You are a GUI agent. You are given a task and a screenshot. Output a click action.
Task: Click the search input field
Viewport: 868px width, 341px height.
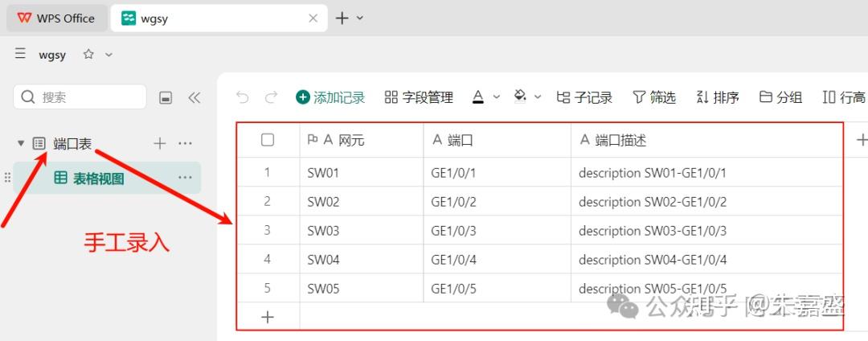[x=80, y=97]
